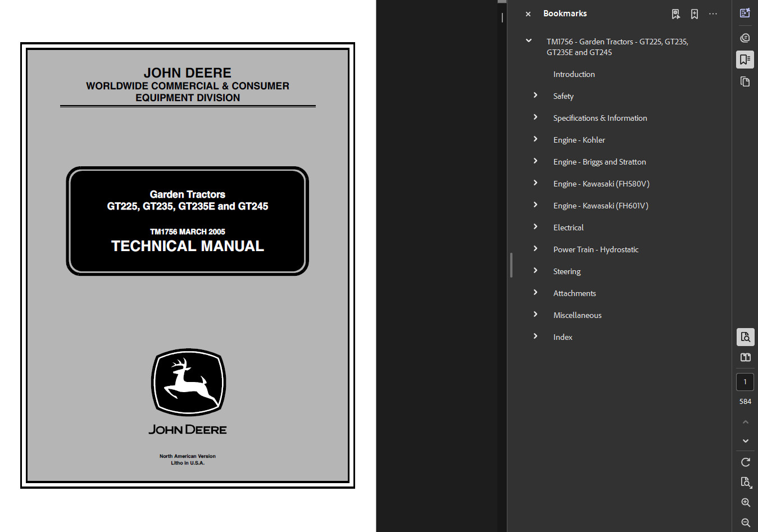
Task: Go to Engine - Kohler bookmark text
Action: click(579, 140)
